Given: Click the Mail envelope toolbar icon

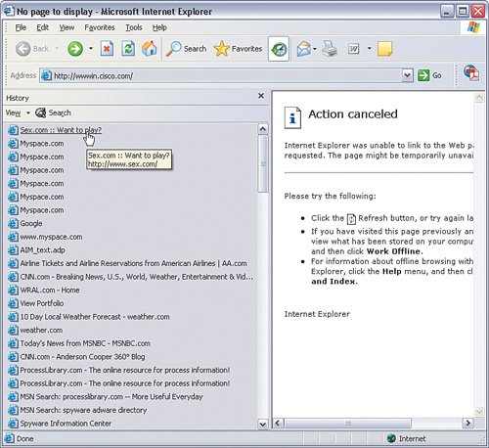Looking at the screenshot, I should point(304,49).
